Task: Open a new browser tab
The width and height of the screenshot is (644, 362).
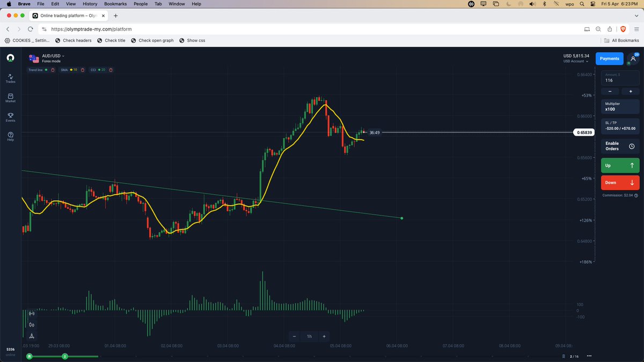Action: [115, 16]
